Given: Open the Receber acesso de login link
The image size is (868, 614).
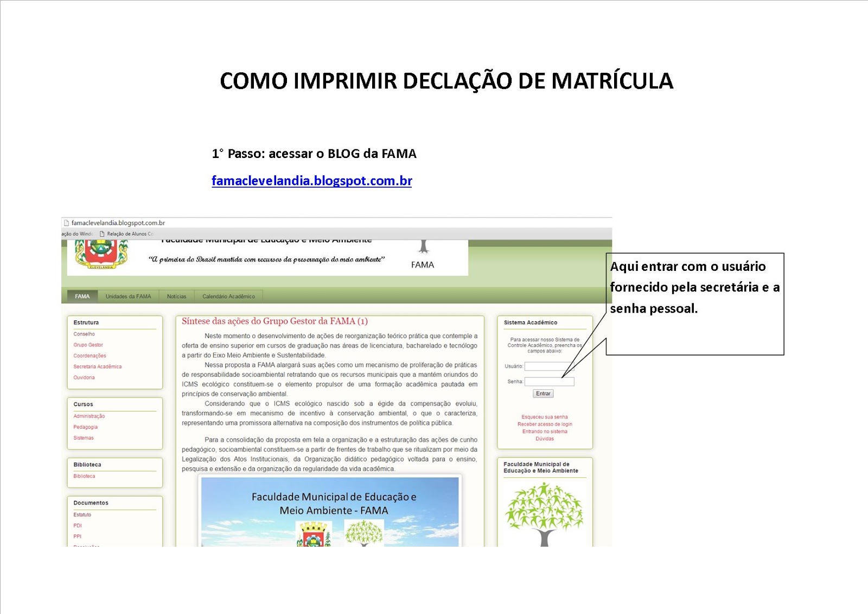Looking at the screenshot, I should click(545, 424).
